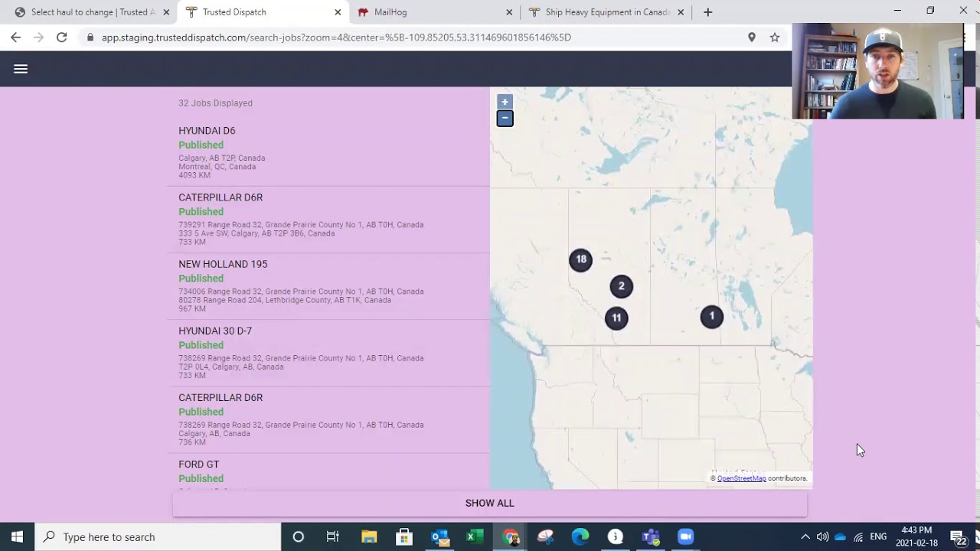Click the '967 KM' distance text
This screenshot has height=551, width=980.
click(x=192, y=309)
